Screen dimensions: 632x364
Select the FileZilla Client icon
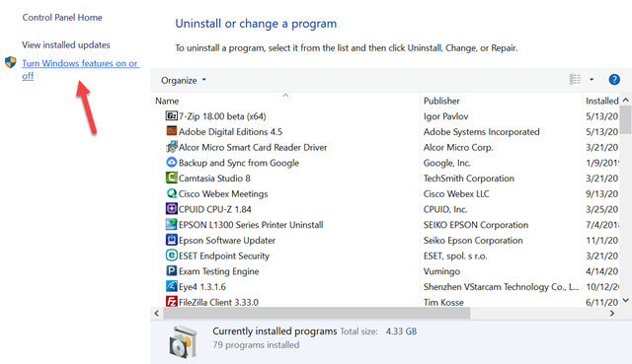pyautogui.click(x=171, y=301)
